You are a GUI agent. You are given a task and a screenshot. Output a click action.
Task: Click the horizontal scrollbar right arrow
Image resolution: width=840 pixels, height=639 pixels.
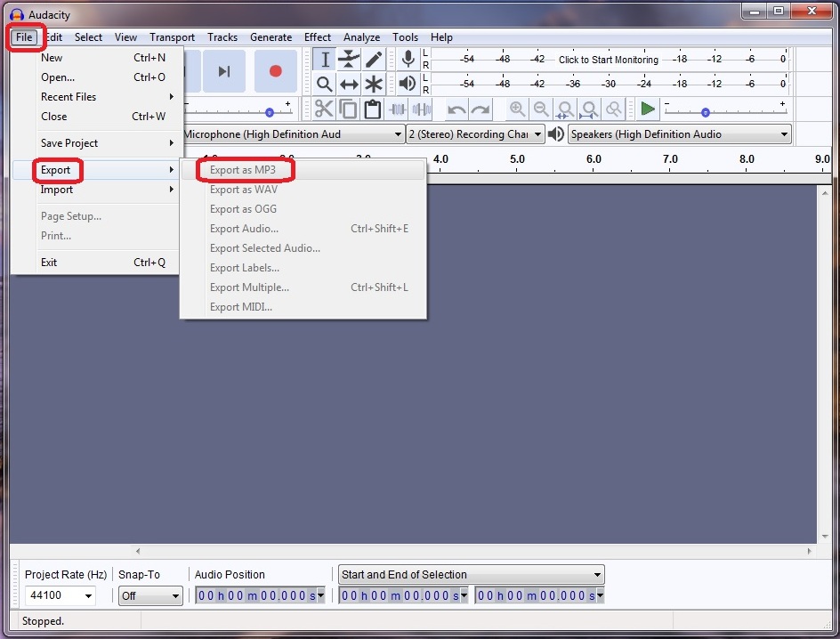(809, 551)
